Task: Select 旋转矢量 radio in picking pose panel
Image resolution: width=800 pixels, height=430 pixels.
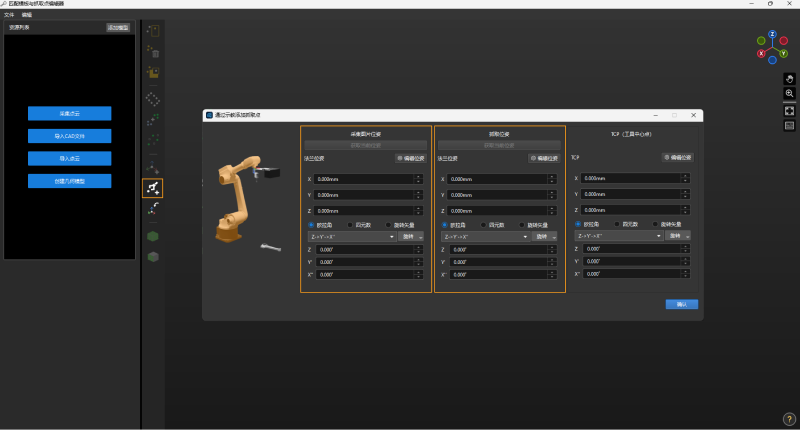Action: pyautogui.click(x=522, y=225)
